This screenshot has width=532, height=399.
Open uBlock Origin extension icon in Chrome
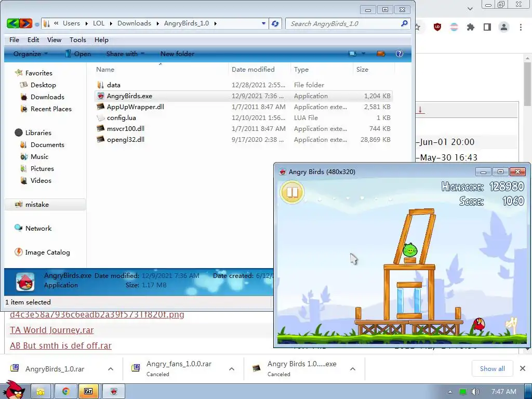click(x=437, y=27)
